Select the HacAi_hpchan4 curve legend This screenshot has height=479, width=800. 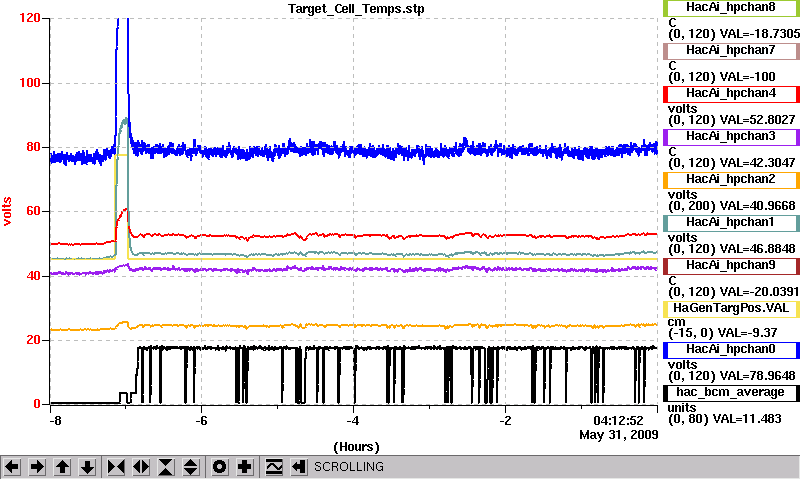(x=731, y=94)
